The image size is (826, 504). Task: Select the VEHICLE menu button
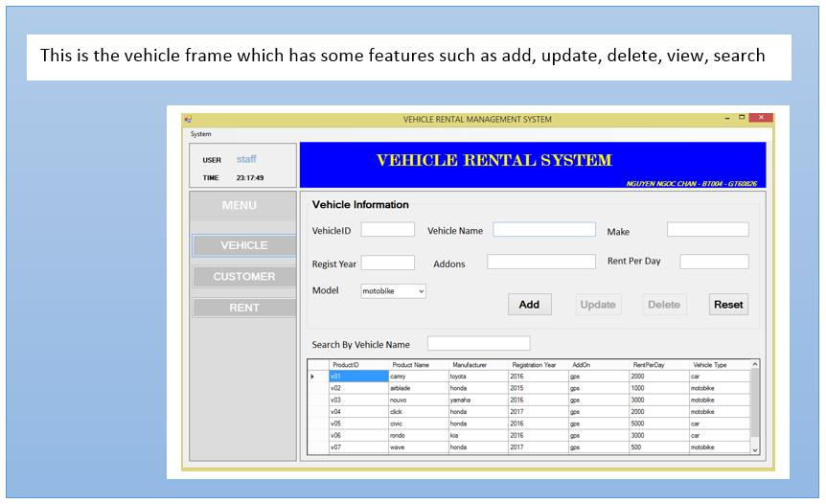point(243,245)
